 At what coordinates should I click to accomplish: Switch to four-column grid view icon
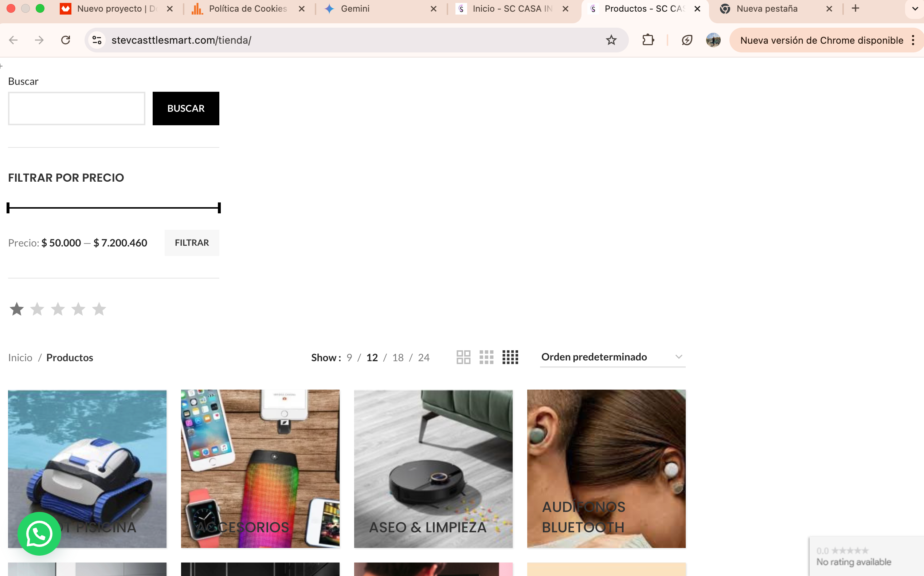click(510, 357)
